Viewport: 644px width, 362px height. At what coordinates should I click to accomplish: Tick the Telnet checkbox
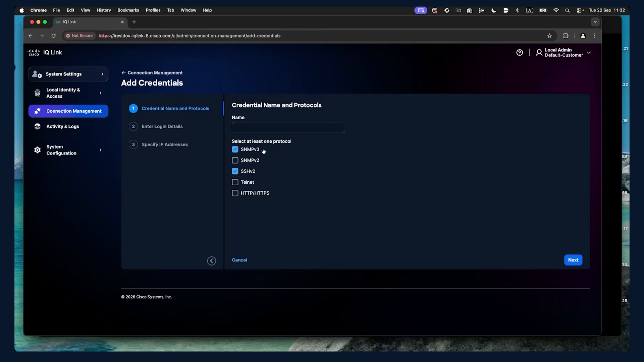pyautogui.click(x=235, y=182)
